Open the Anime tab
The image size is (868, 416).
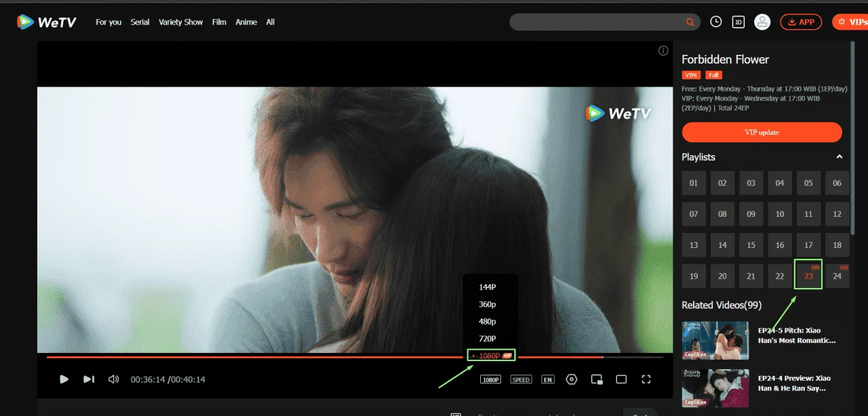246,22
